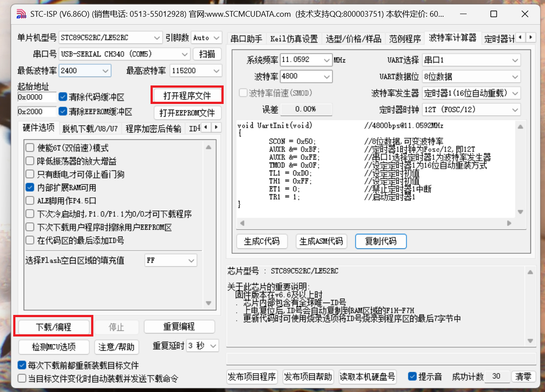Switch to the Keil仿真设置 tab
This screenshot has height=392, width=545.
[x=294, y=39]
